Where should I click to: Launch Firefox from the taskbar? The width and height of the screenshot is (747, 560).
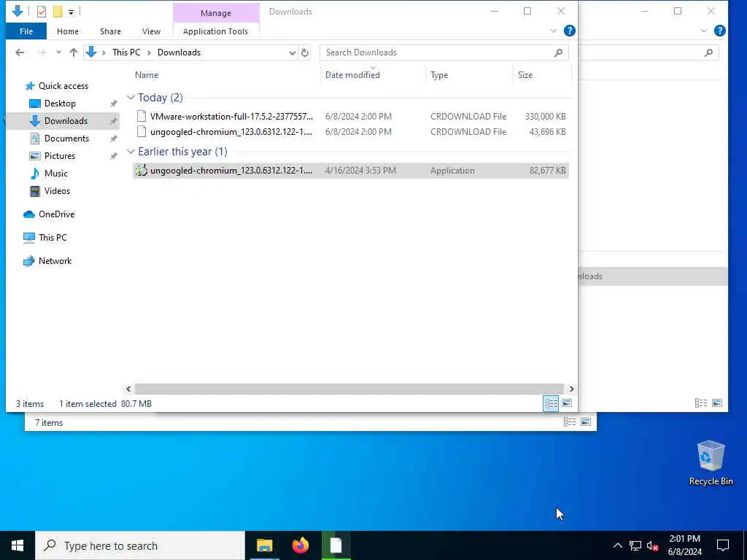pos(300,545)
